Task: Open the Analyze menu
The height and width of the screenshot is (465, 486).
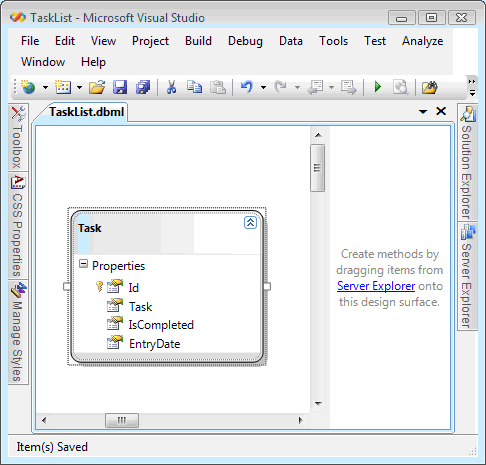Action: [x=423, y=41]
